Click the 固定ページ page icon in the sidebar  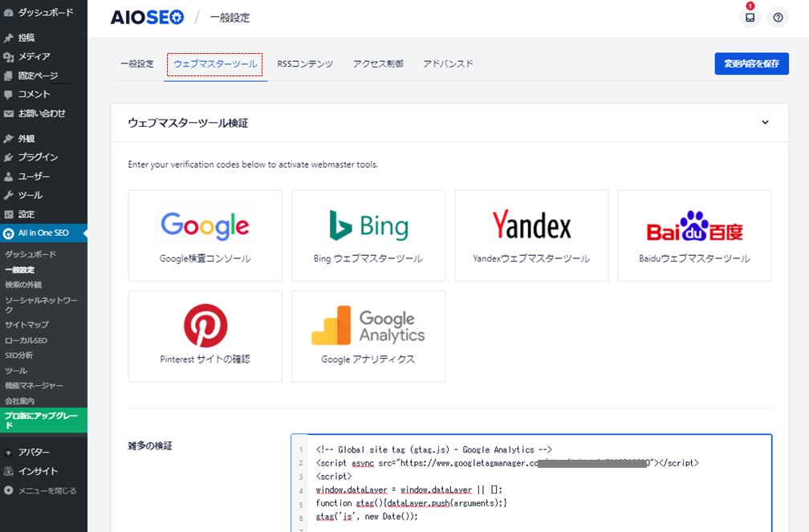tap(8, 76)
